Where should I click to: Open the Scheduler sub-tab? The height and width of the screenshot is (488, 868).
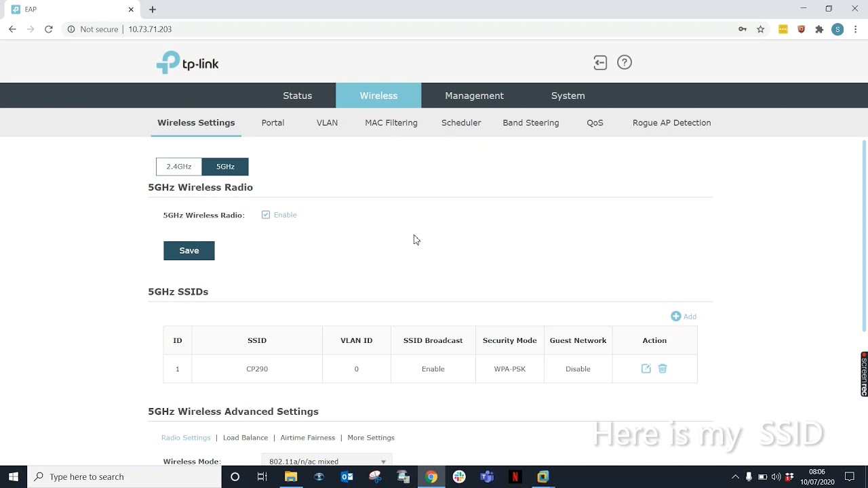point(461,123)
